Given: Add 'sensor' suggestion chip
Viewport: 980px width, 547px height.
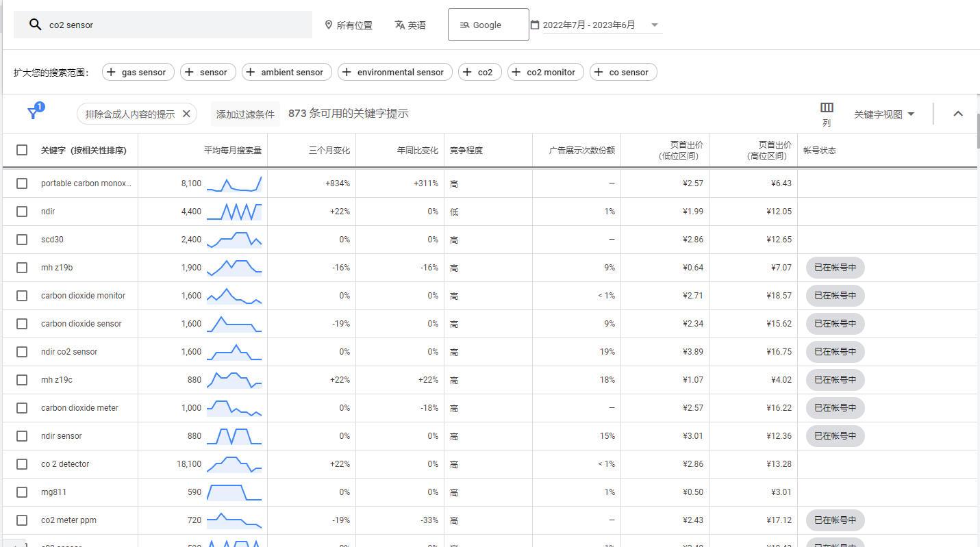Looking at the screenshot, I should coord(208,72).
